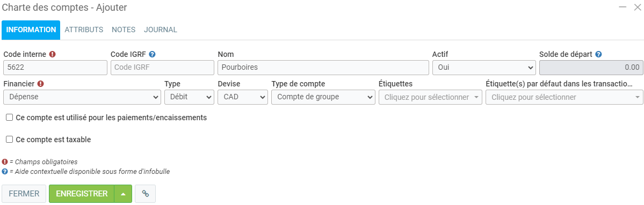Screen dimensions: 644x205
Task: Open the Journal tab
Action: tap(161, 30)
